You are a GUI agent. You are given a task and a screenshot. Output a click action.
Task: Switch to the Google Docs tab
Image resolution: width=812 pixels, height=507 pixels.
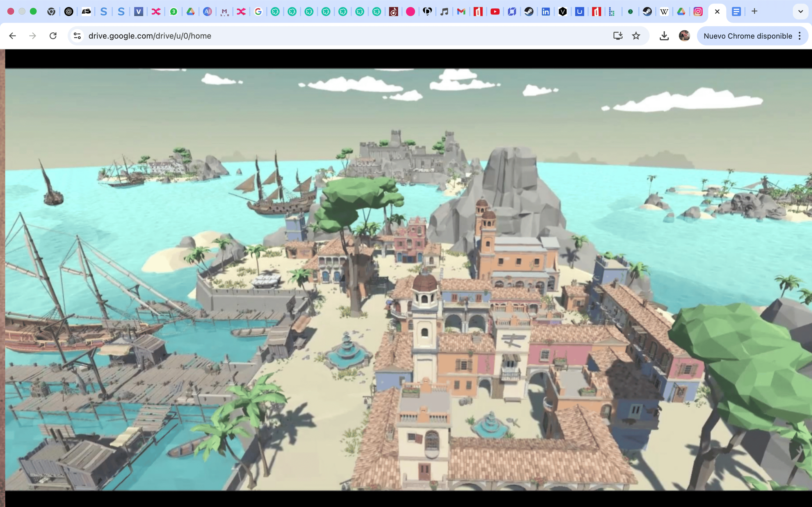pyautogui.click(x=736, y=12)
